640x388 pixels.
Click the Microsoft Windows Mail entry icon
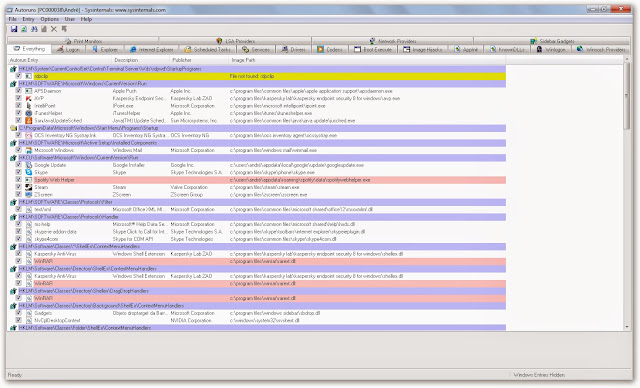pyautogui.click(x=29, y=150)
